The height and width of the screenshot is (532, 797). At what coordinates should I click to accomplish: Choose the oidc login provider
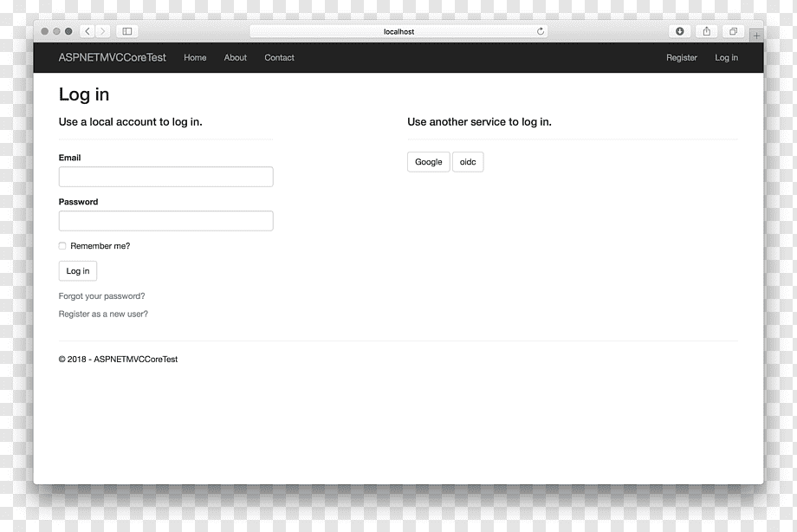(x=468, y=162)
